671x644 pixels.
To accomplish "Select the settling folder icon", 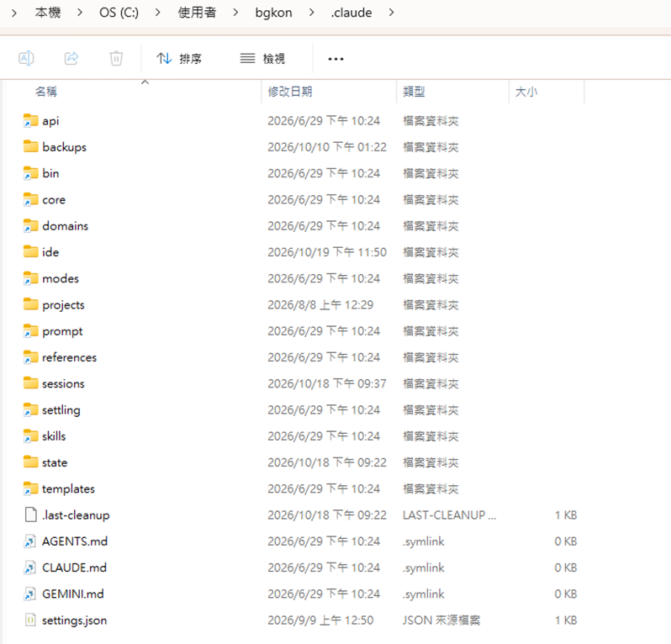I will (31, 410).
